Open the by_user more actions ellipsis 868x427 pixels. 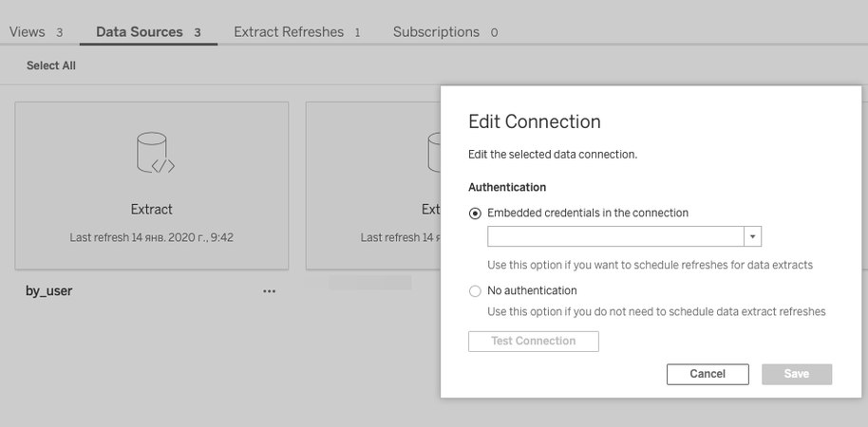point(270,291)
